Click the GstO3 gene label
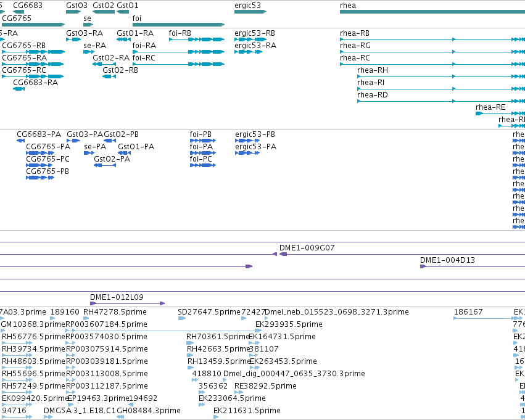The height and width of the screenshot is (420, 525). pyautogui.click(x=76, y=6)
